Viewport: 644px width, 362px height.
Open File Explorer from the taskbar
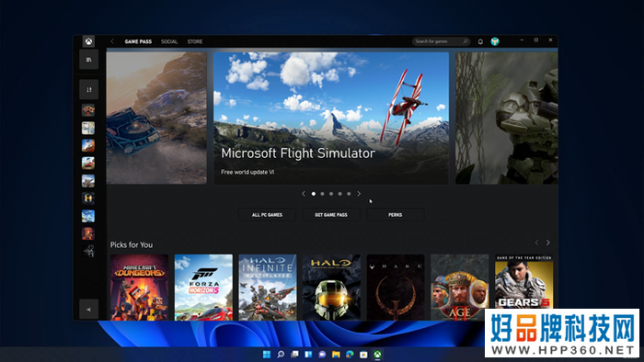pos(336,355)
